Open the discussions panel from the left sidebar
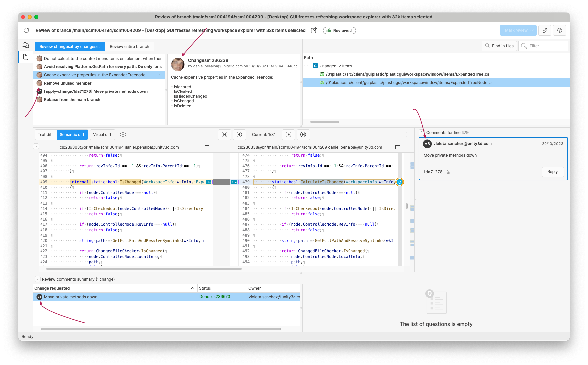The height and width of the screenshot is (365, 588). pyautogui.click(x=26, y=45)
